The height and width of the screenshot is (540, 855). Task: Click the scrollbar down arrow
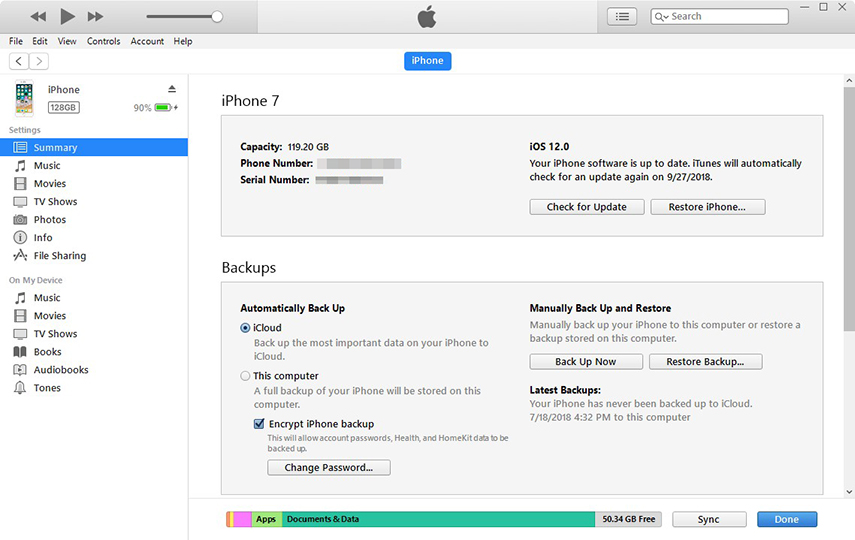(849, 491)
